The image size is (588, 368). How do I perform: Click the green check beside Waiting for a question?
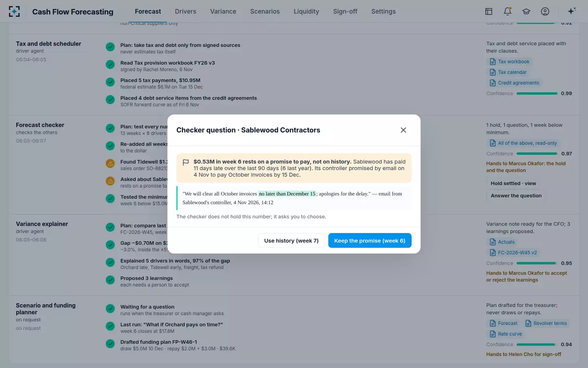110,309
